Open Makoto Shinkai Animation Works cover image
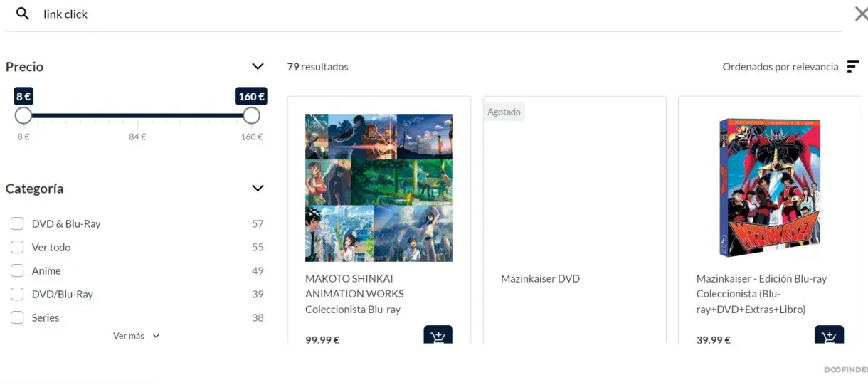The image size is (868, 385). coord(379,188)
